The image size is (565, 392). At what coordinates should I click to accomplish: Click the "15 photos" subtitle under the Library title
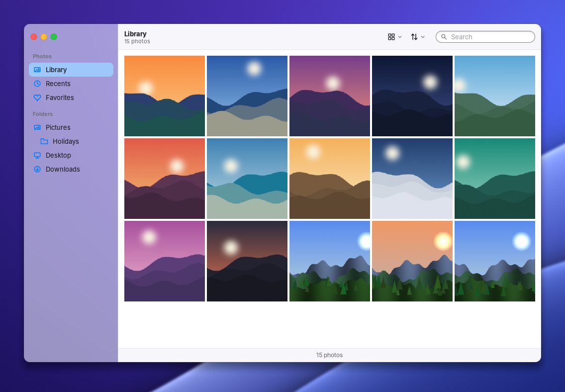(x=137, y=41)
